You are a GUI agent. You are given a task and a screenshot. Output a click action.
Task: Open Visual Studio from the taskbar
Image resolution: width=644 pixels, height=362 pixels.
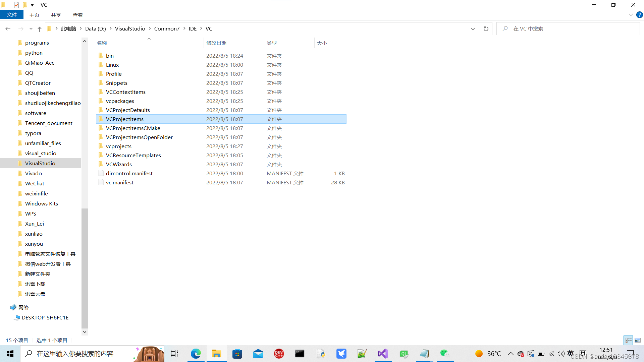383,354
